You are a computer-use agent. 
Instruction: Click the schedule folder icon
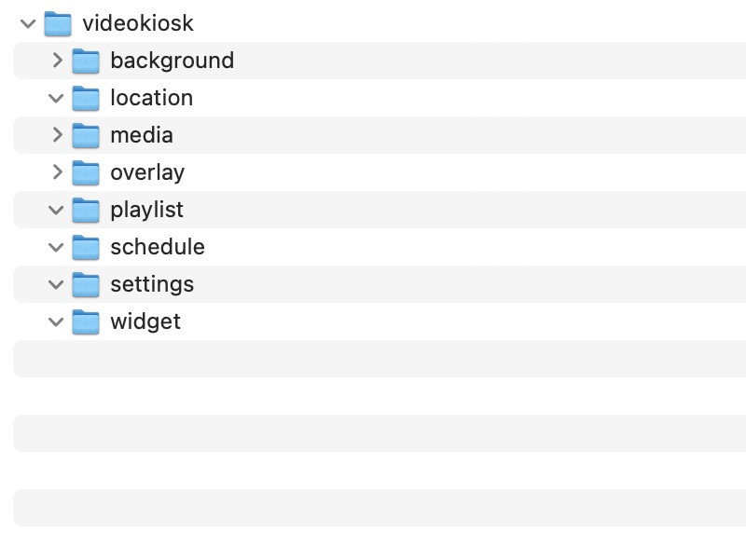tap(86, 247)
